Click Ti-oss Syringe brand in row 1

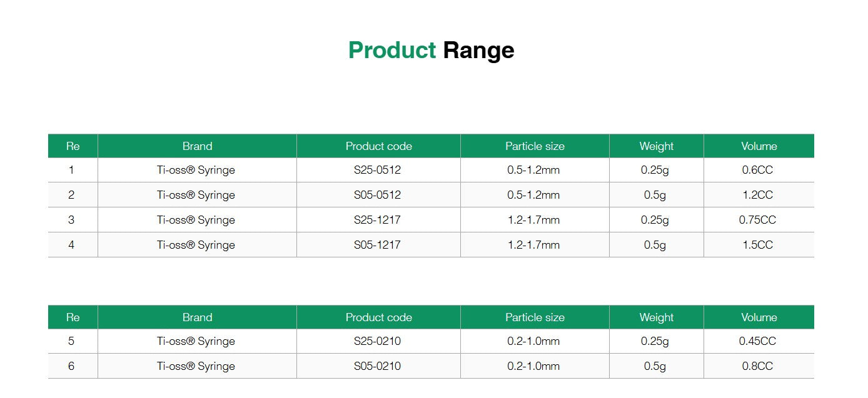(x=196, y=170)
